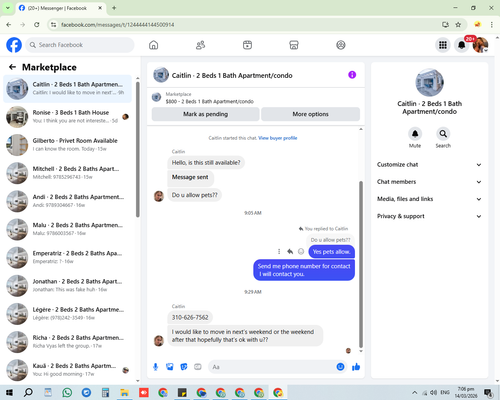The width and height of the screenshot is (500, 400).
Task: Open File Explorer from taskbar
Action: 124,393
